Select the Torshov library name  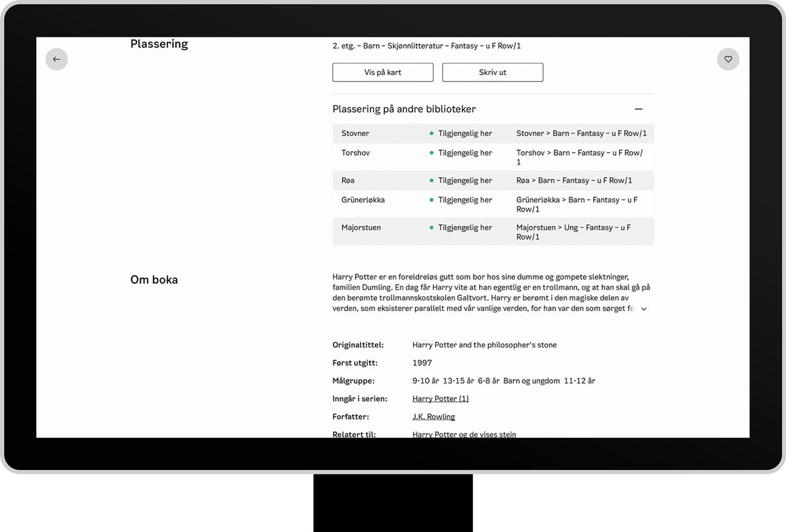pyautogui.click(x=355, y=153)
